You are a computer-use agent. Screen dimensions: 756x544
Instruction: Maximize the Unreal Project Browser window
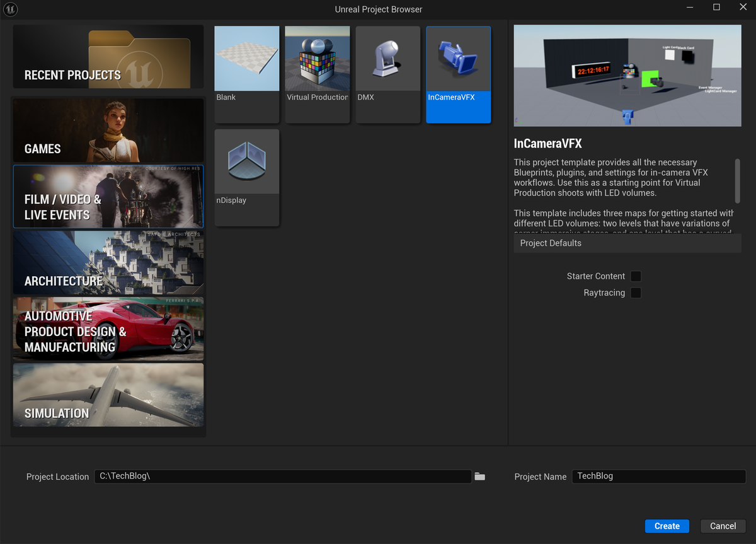(x=716, y=8)
